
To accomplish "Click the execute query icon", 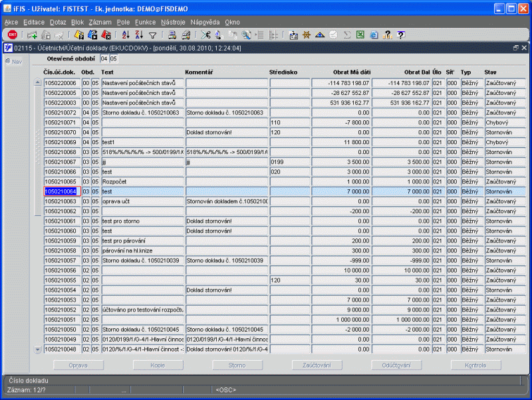I will point(92,35).
